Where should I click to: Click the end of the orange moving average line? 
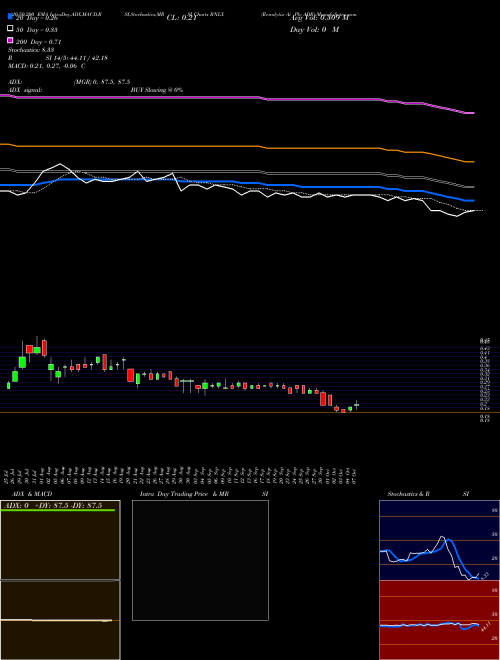(x=473, y=162)
